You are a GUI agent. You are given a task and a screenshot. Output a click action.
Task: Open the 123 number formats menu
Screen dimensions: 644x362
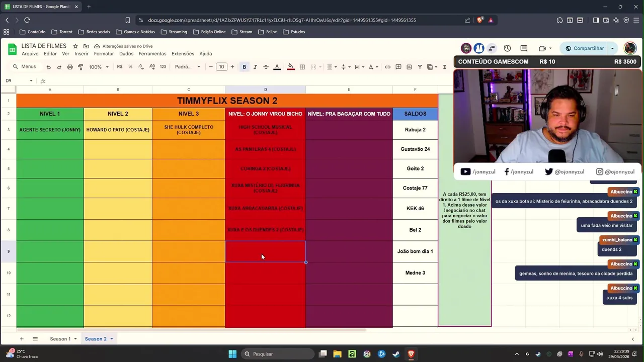(163, 67)
